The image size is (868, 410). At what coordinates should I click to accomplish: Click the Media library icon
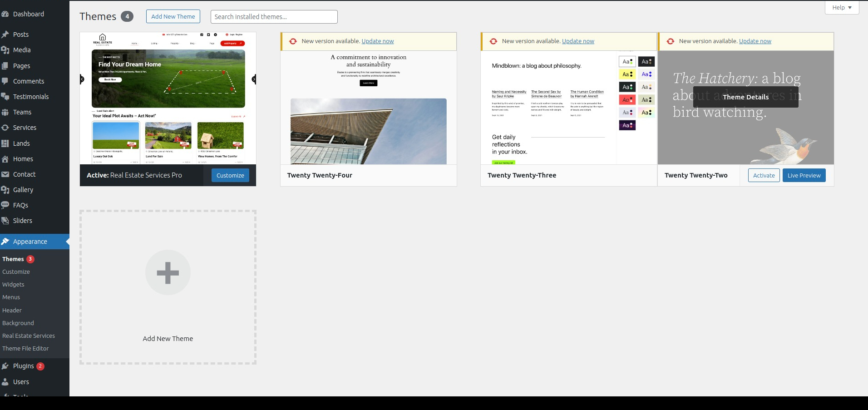point(5,50)
